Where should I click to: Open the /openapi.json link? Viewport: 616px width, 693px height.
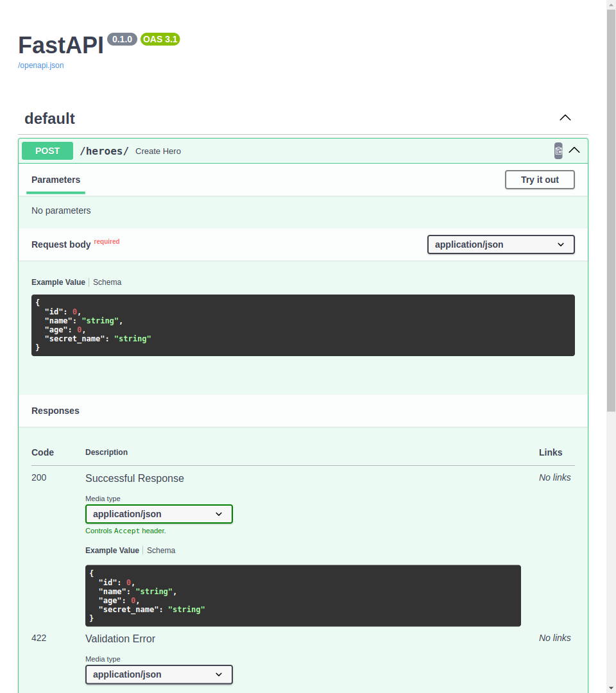(x=41, y=65)
